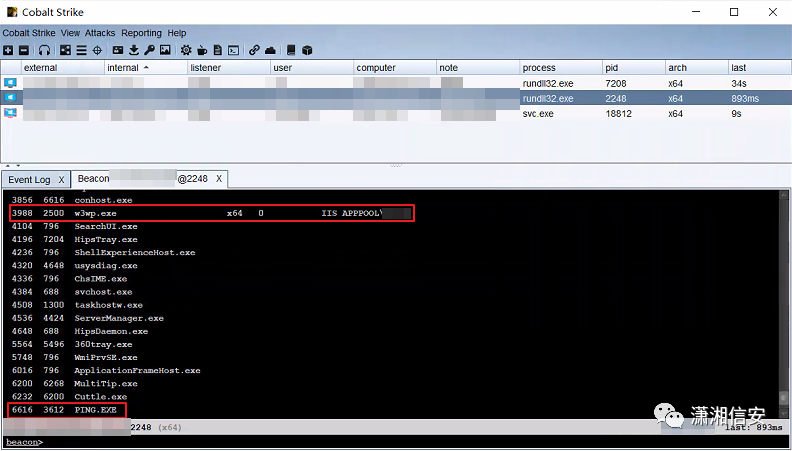The width and height of the screenshot is (792, 451).
Task: View keystrokes via the key icon
Action: click(x=149, y=50)
